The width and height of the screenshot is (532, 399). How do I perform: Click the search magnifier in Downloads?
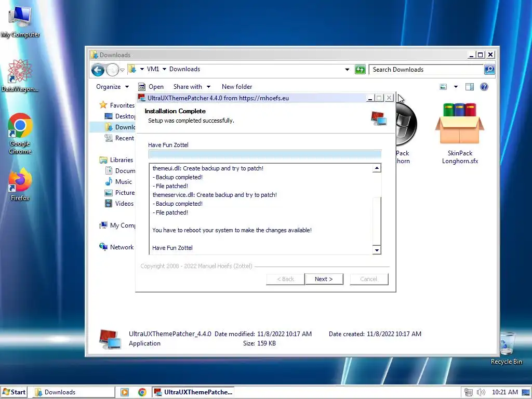tap(489, 70)
